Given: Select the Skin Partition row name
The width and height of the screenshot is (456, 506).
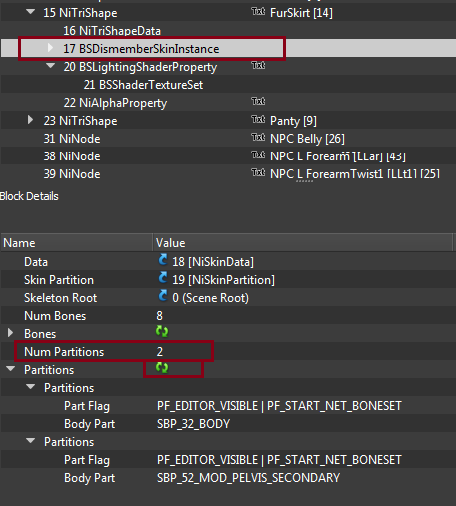Looking at the screenshot, I should pyautogui.click(x=59, y=280).
